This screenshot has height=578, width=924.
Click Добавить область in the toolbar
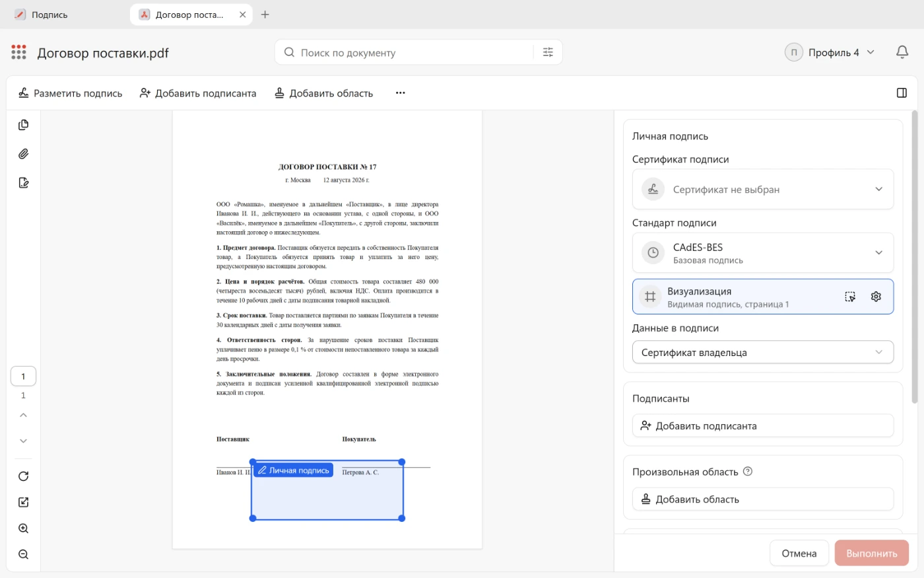tap(324, 93)
